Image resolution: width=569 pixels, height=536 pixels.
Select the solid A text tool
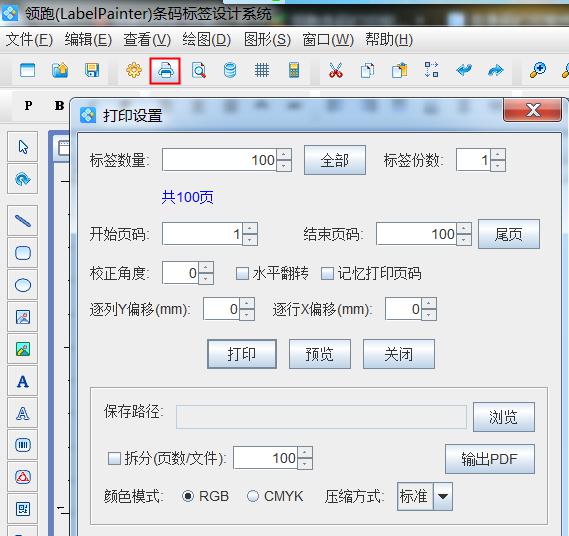22,381
